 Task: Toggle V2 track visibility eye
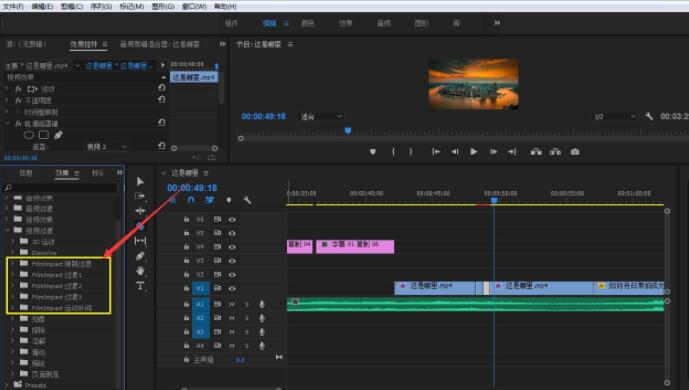232,274
